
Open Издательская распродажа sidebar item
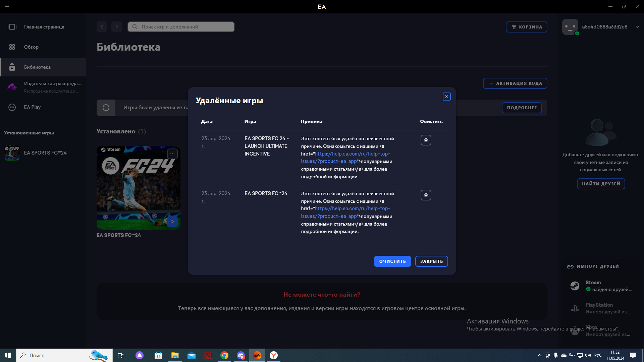tap(43, 87)
